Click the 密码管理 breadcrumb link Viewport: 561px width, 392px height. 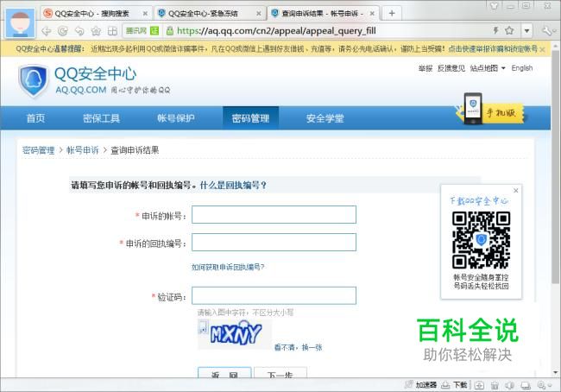tap(38, 150)
